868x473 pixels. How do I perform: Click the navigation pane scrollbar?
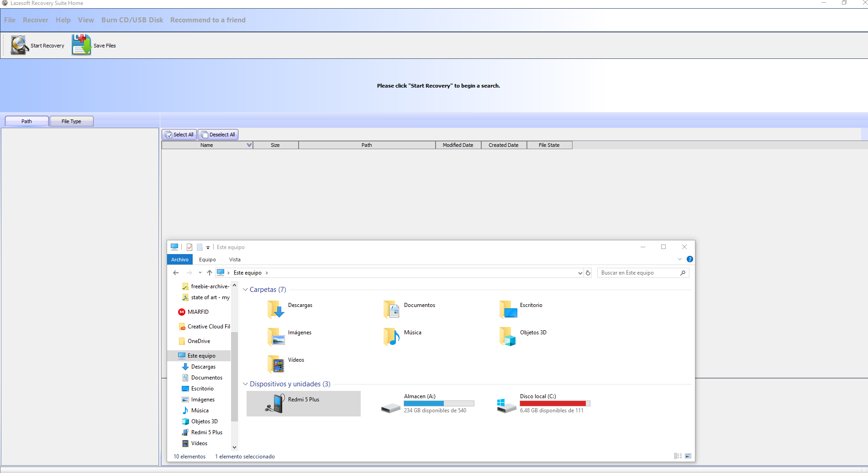tap(234, 376)
